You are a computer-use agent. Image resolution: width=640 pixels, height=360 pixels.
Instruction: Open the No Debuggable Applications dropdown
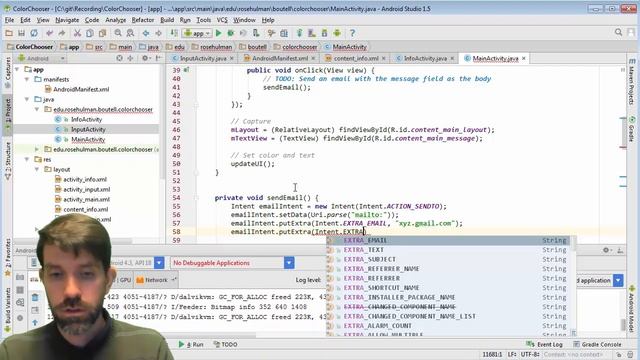click(289, 263)
